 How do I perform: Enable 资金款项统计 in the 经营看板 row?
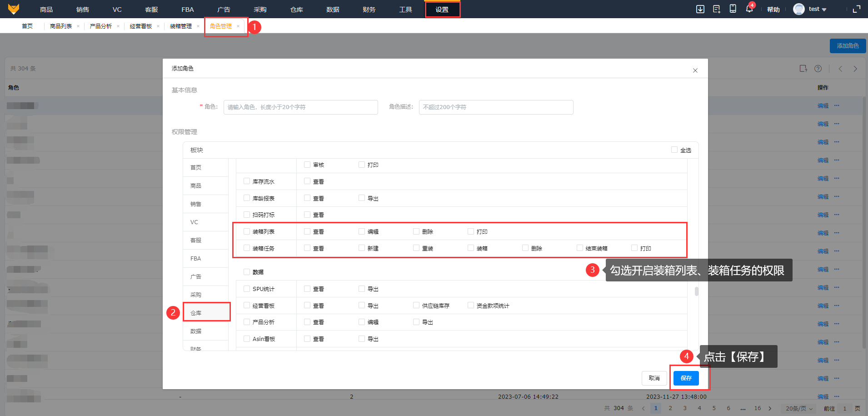coord(471,305)
